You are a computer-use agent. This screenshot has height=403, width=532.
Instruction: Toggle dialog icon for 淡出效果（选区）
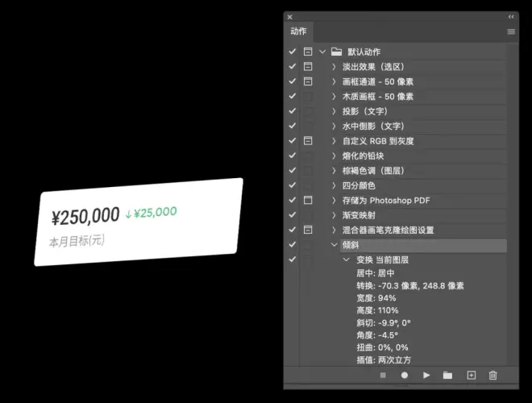308,66
